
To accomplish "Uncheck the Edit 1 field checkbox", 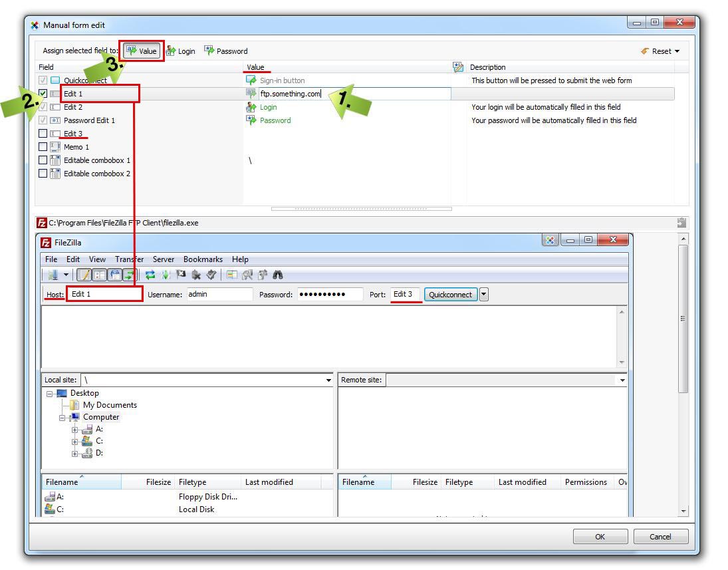I will click(43, 94).
